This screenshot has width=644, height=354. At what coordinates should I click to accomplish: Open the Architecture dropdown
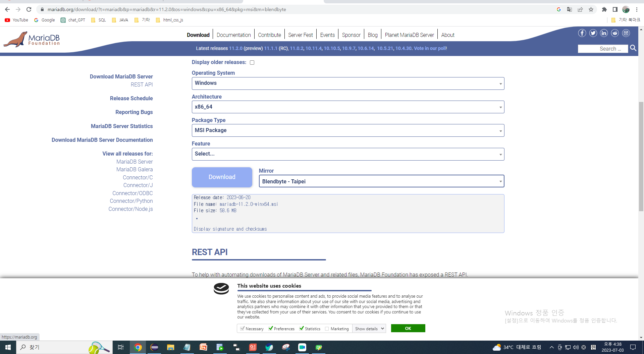pyautogui.click(x=348, y=107)
